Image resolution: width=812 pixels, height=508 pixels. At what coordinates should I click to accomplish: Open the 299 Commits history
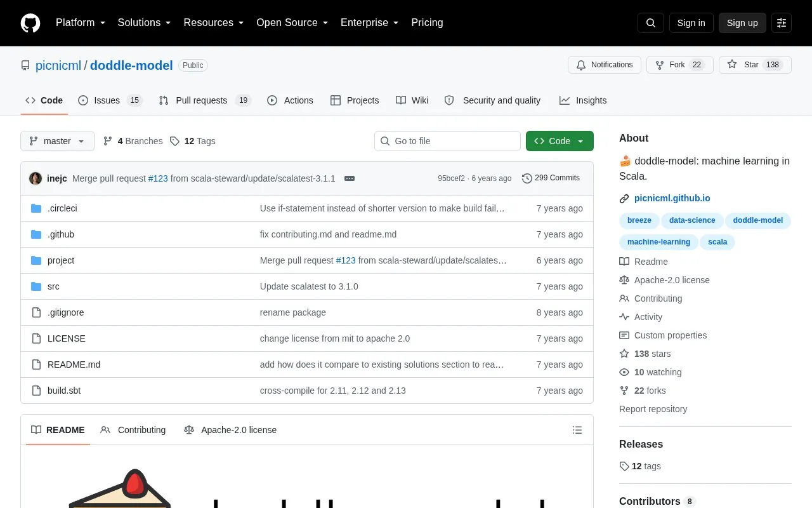[x=551, y=178]
